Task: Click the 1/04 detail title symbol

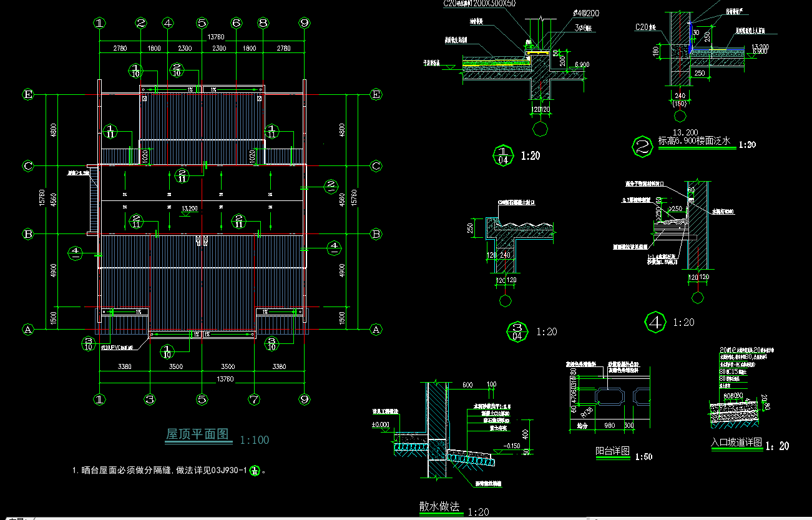Action: pos(503,153)
